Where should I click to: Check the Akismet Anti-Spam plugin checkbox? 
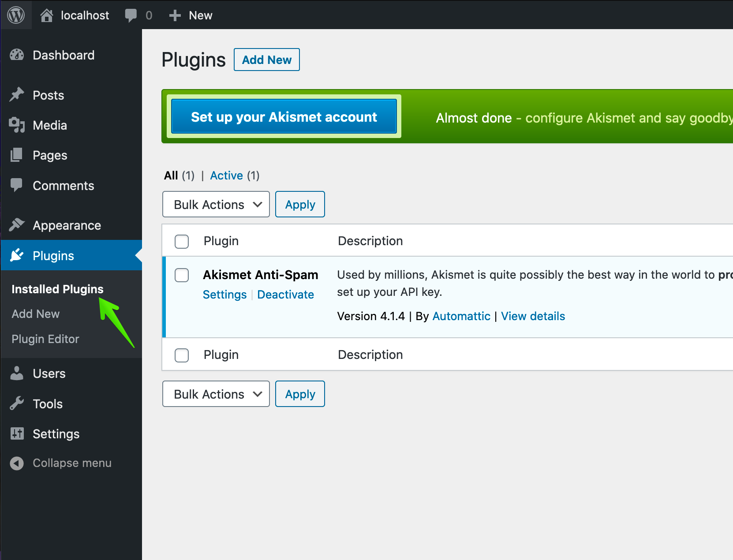click(182, 275)
